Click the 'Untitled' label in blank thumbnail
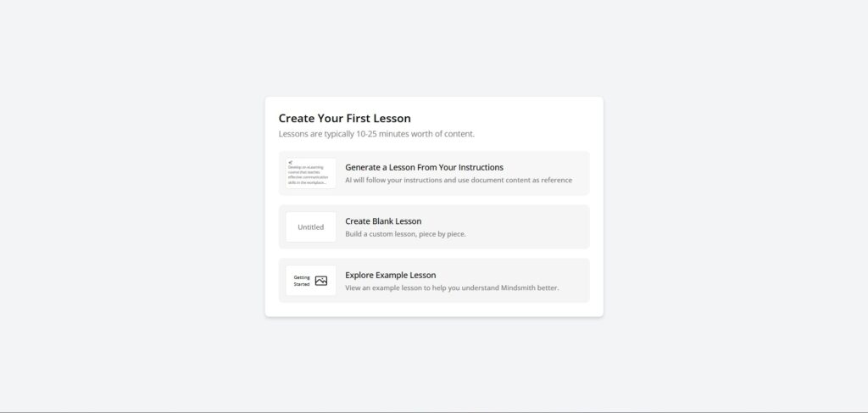Image resolution: width=868 pixels, height=413 pixels. click(x=310, y=227)
